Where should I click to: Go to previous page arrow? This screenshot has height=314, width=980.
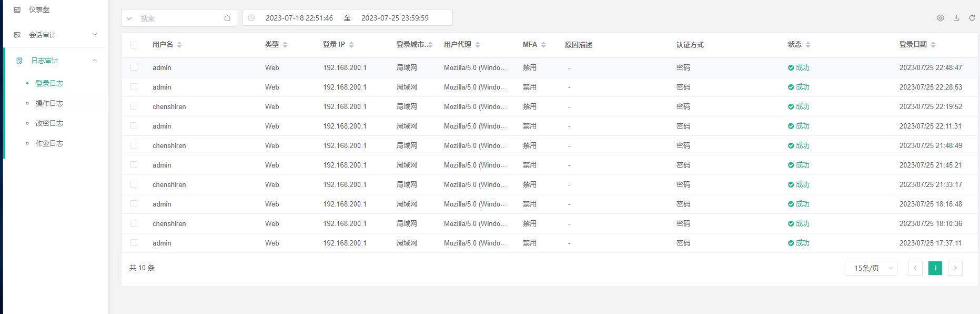point(915,268)
